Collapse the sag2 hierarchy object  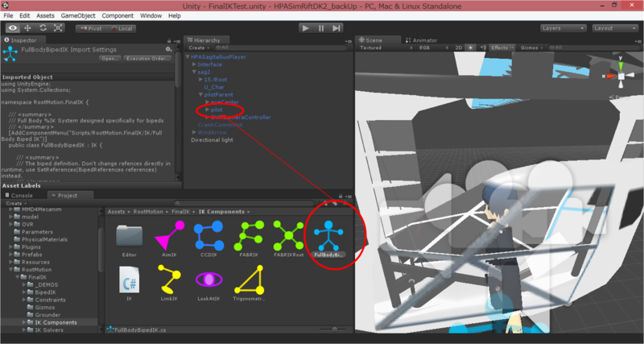click(x=194, y=72)
